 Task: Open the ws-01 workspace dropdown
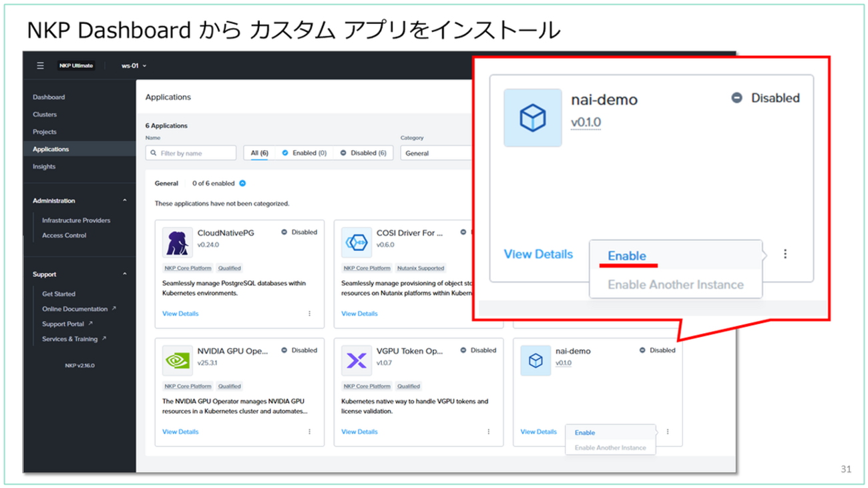[x=134, y=65]
